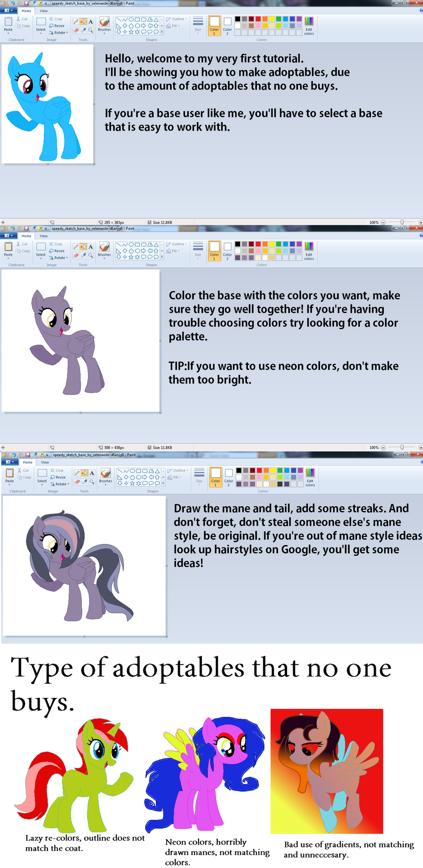
Task: Select Fill with color bucket in bottom Paint window
Action: tap(84, 473)
